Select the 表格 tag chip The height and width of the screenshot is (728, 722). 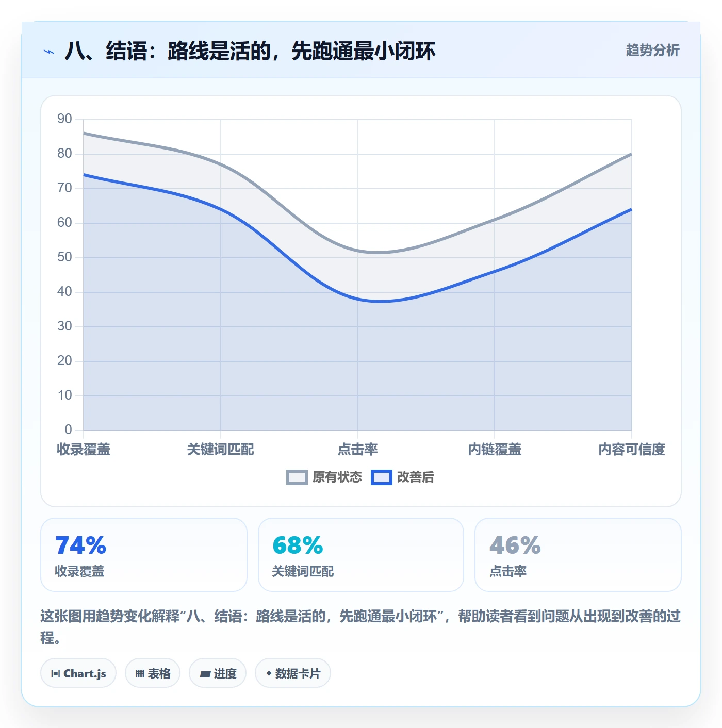click(153, 673)
